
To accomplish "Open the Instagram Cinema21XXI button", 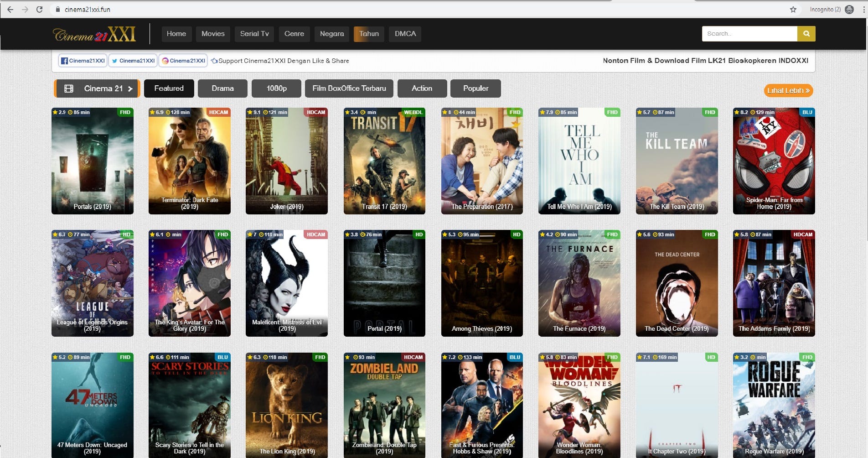I will pyautogui.click(x=183, y=61).
